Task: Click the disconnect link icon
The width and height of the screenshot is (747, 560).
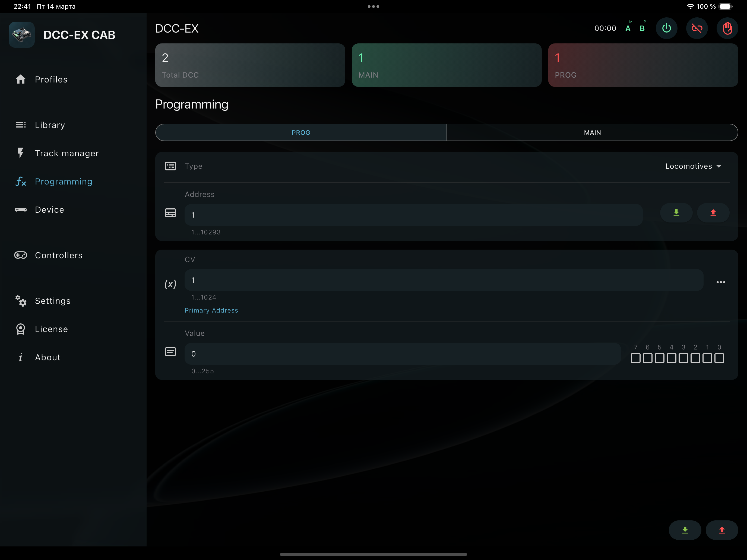Action: point(697,28)
